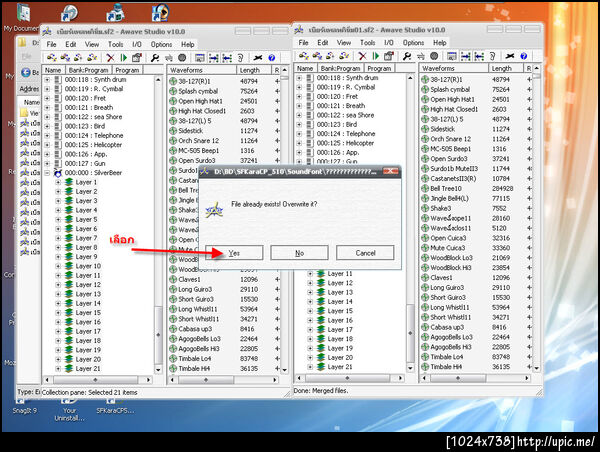Click the ear audition icon, right Awave toolbar
Viewport: 600px width, 452px height.
tap(492, 56)
